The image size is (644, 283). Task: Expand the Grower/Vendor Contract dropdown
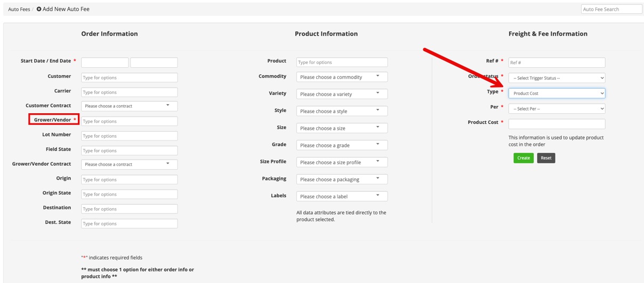(x=129, y=164)
